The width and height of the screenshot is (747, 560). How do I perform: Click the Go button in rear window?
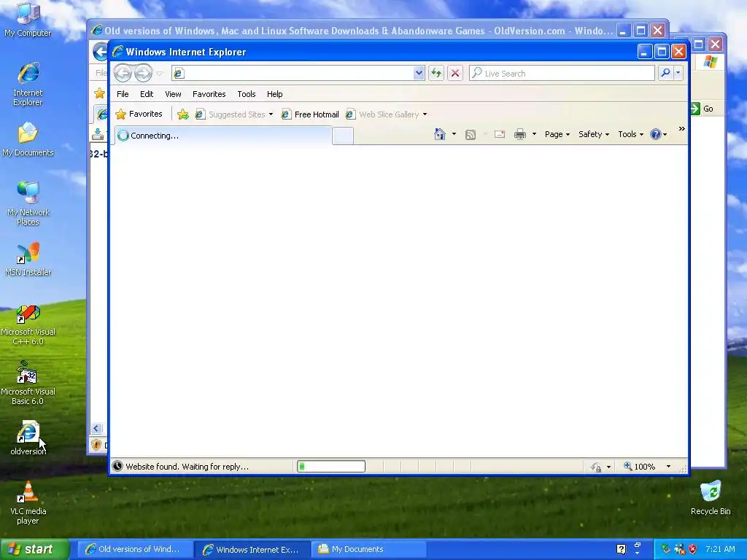(x=703, y=109)
